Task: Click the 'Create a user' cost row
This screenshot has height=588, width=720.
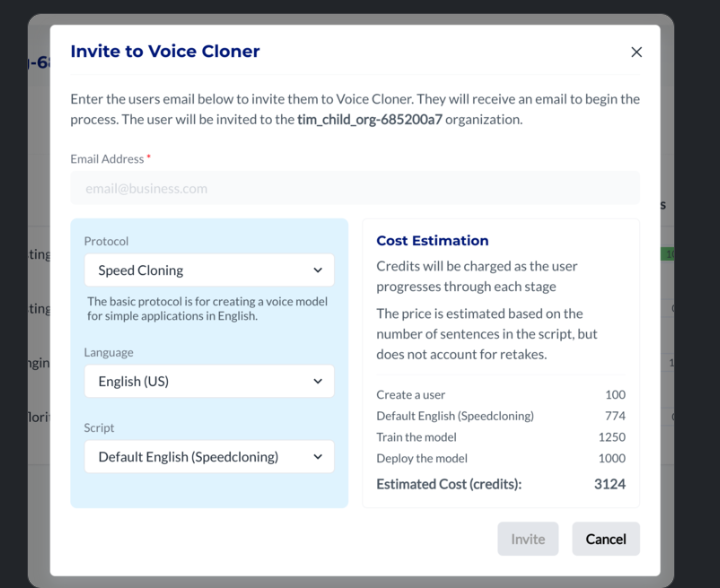Action: click(x=501, y=395)
